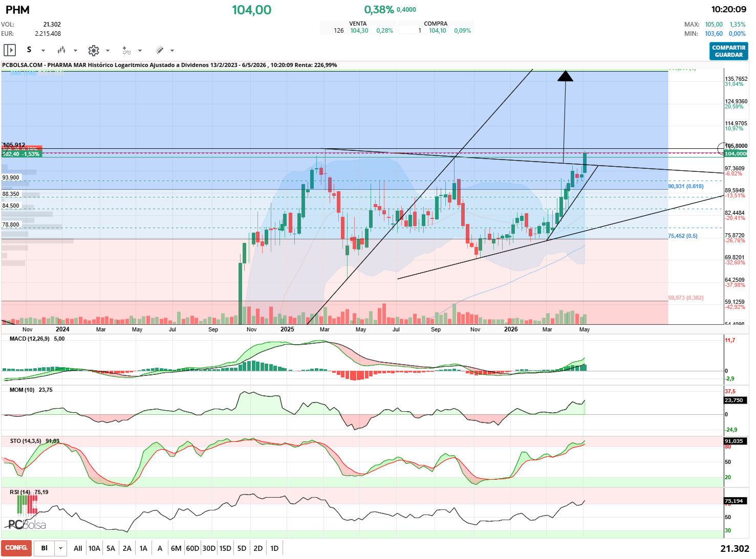Click the 78,800 level label

pos(11,225)
